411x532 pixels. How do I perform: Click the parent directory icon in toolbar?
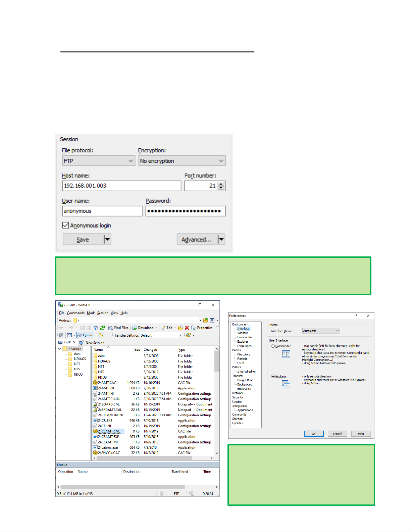pyautogui.click(x=83, y=328)
